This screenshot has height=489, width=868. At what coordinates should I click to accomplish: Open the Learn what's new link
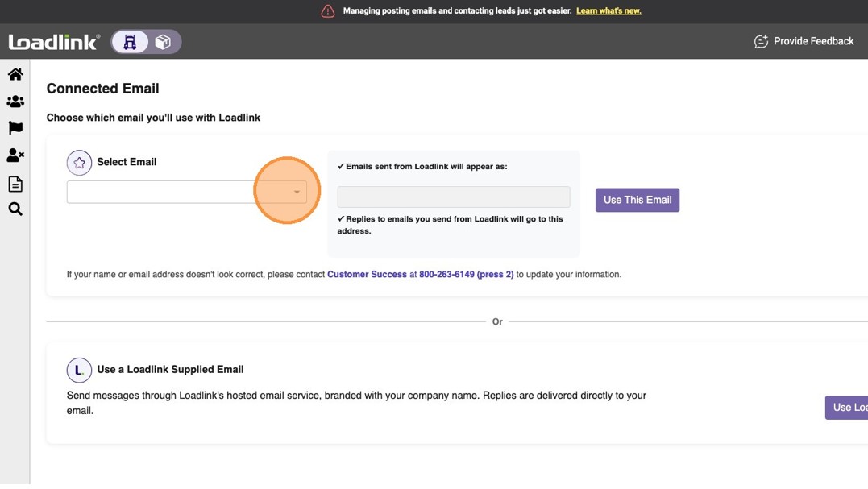[x=608, y=11]
